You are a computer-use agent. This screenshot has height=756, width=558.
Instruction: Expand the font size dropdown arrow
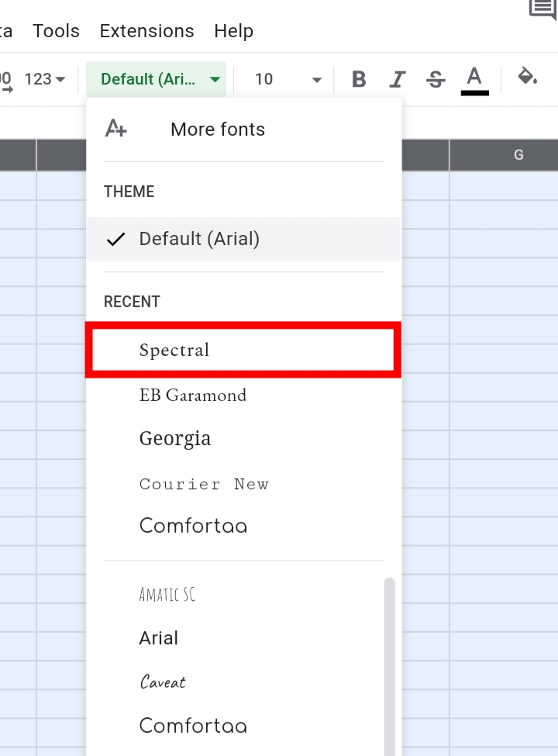pyautogui.click(x=316, y=80)
